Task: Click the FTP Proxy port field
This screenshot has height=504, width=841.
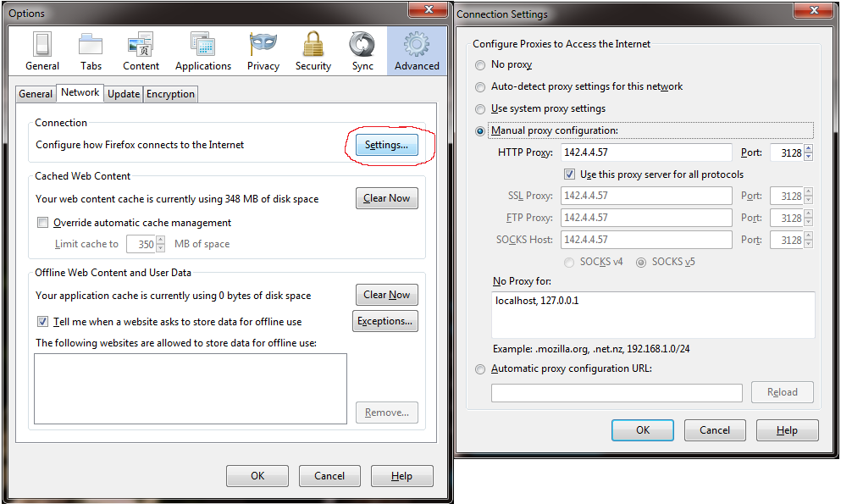Action: click(x=787, y=219)
